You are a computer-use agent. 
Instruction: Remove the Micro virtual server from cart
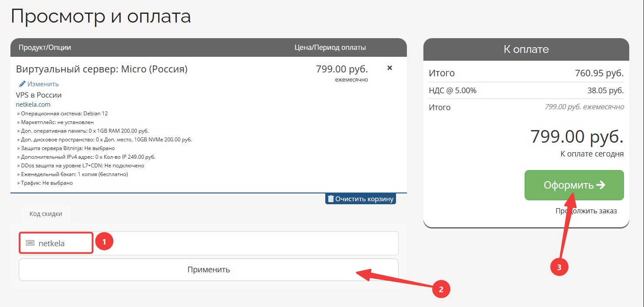point(390,68)
